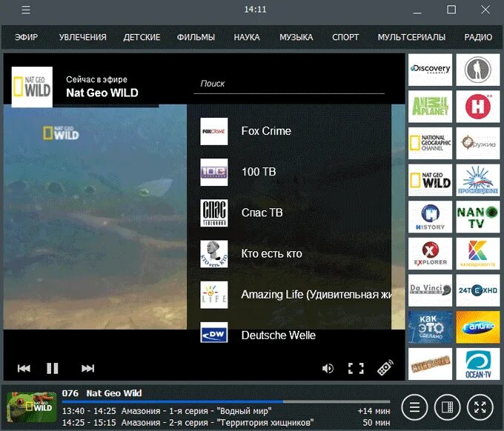
Task: Click the Кто есть кто logo icon
Action: 214,254
